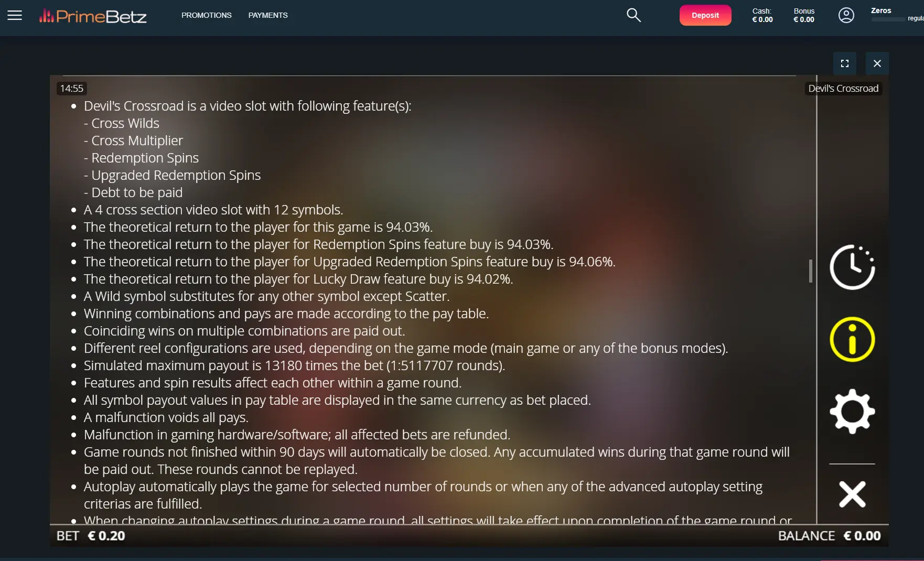View the Bonus balance amount
This screenshot has height=561, width=924.
pos(804,19)
